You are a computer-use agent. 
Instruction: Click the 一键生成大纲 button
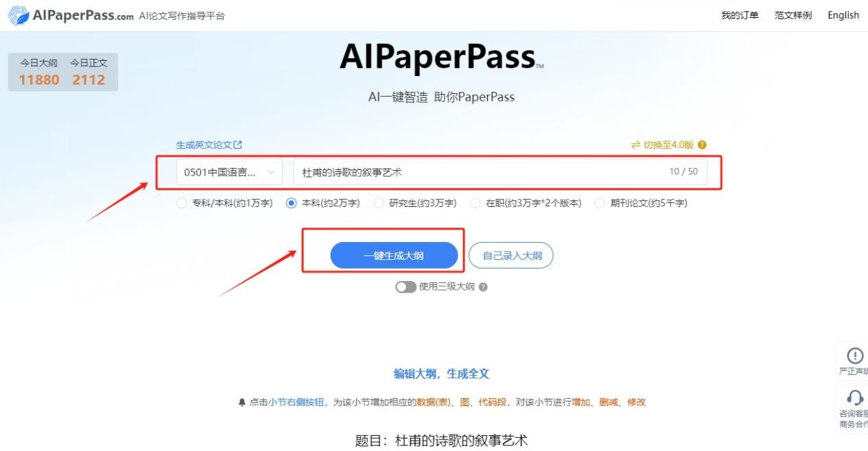pos(394,256)
